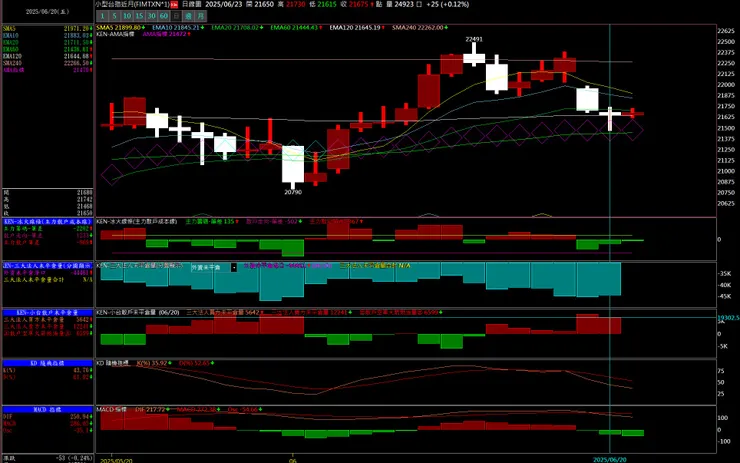This screenshot has height=463, width=740.
Task: Click EMA20 21708.02 indicator legend
Action: 237,28
